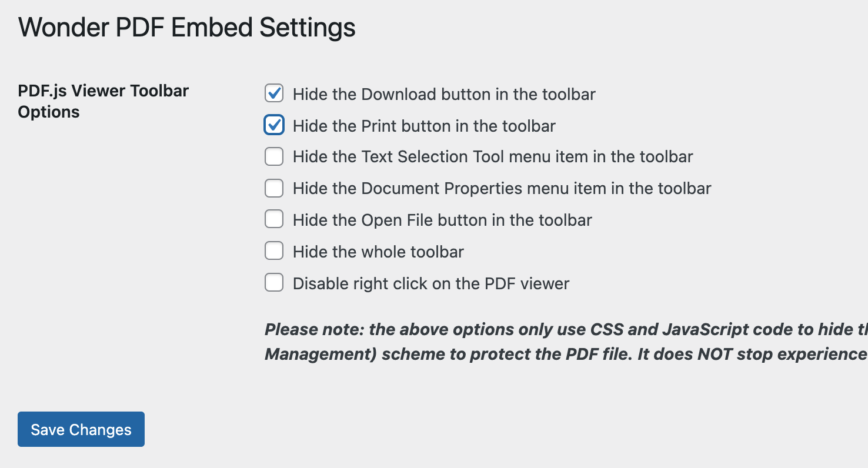Click the 'Please note' text starting the notice
This screenshot has width=868, height=468.
click(x=313, y=330)
